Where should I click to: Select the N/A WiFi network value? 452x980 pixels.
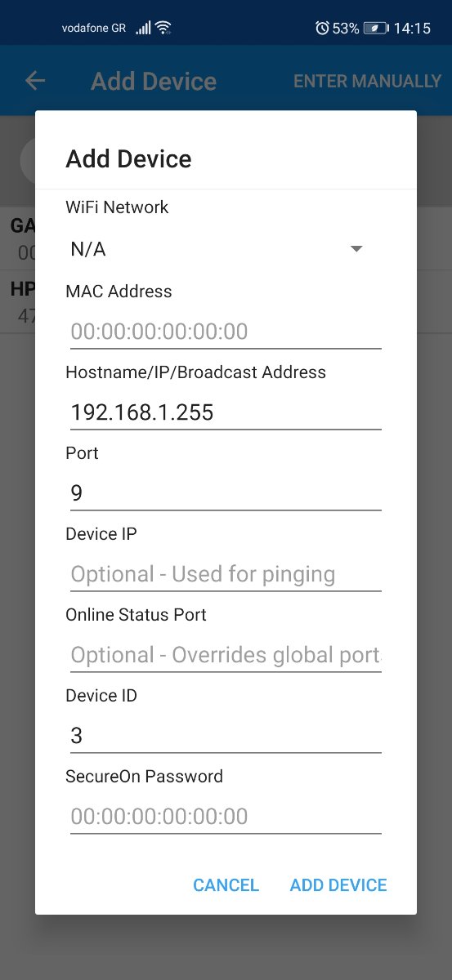pos(88,250)
